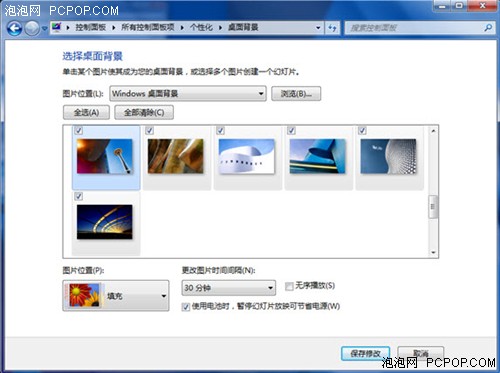Open the 所有控制面板项 breadcrumb
The image size is (500, 373).
(x=148, y=27)
